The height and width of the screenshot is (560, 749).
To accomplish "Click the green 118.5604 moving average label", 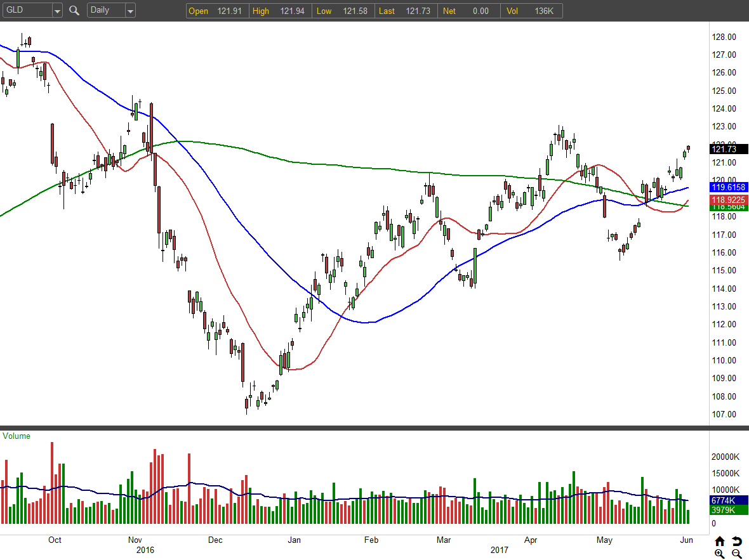I will pos(727,207).
